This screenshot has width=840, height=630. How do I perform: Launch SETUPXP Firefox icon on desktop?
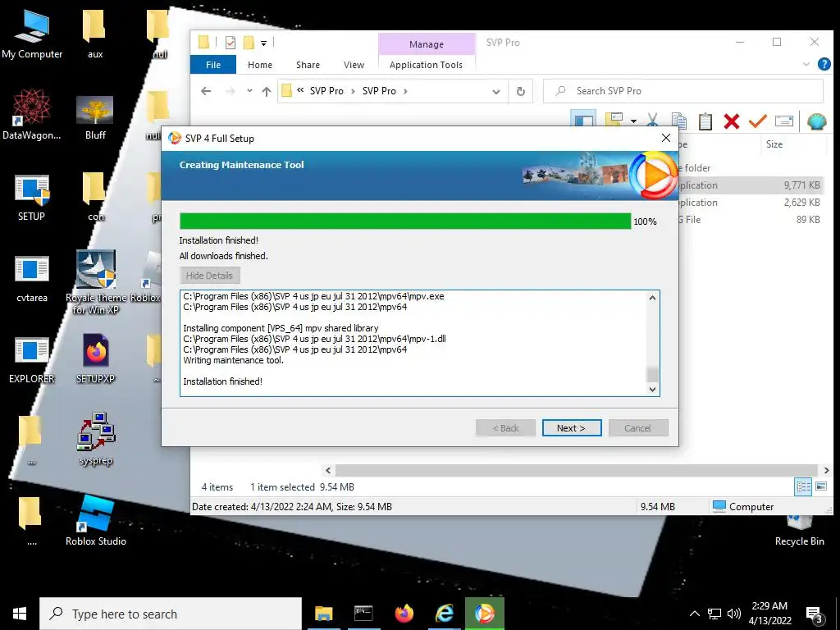tap(95, 359)
